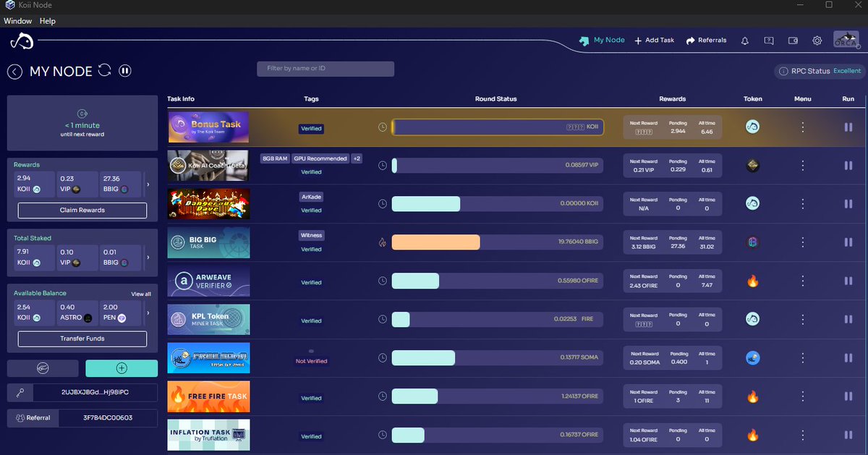Click the VIP token icon in Koii AI Coach row

point(752,166)
